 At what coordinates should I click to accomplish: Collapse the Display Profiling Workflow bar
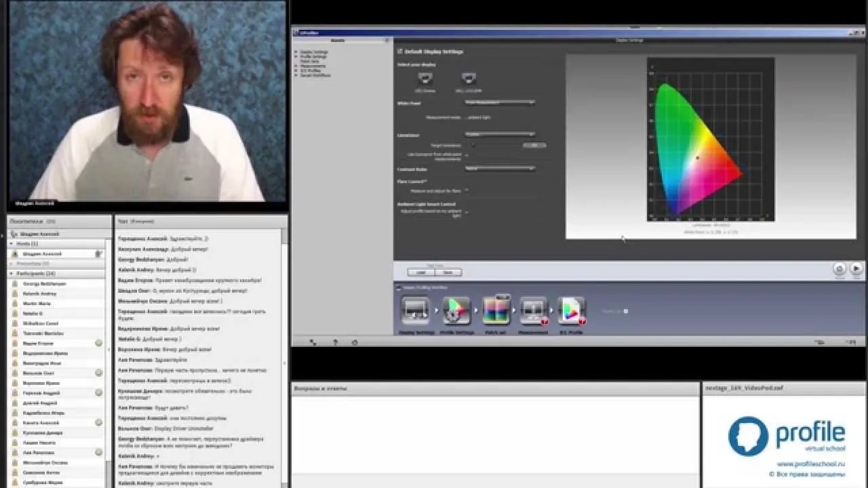point(398,287)
